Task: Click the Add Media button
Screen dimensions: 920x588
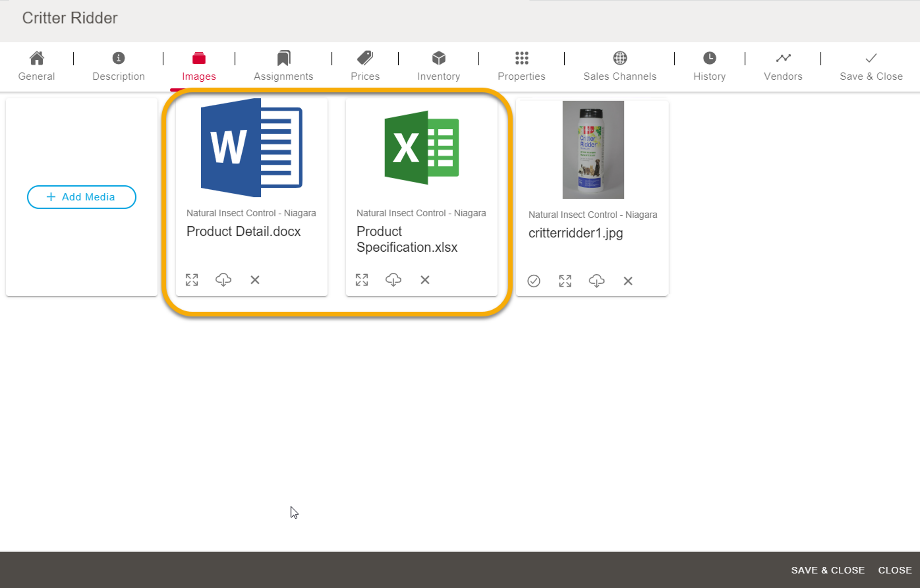Action: pyautogui.click(x=81, y=197)
